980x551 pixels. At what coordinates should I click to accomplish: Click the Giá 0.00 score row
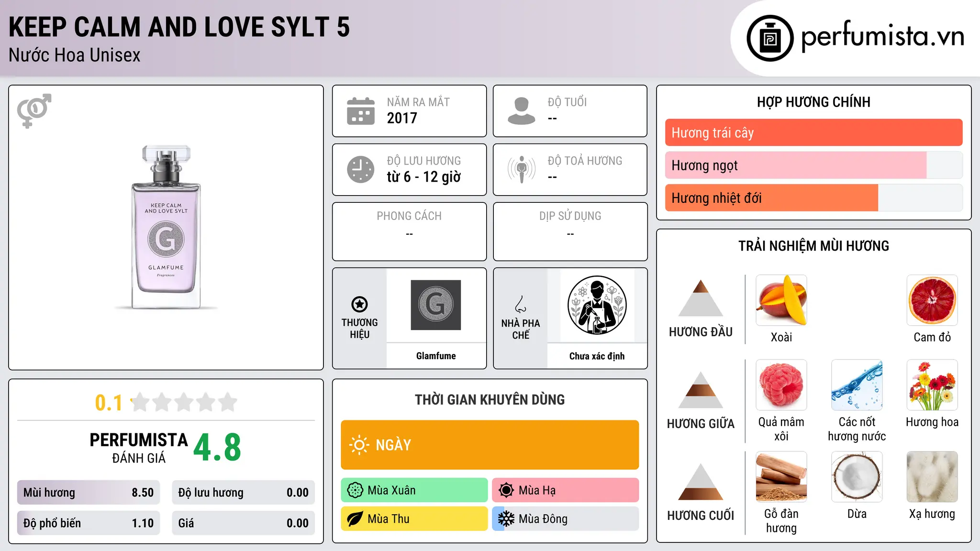pyautogui.click(x=244, y=523)
